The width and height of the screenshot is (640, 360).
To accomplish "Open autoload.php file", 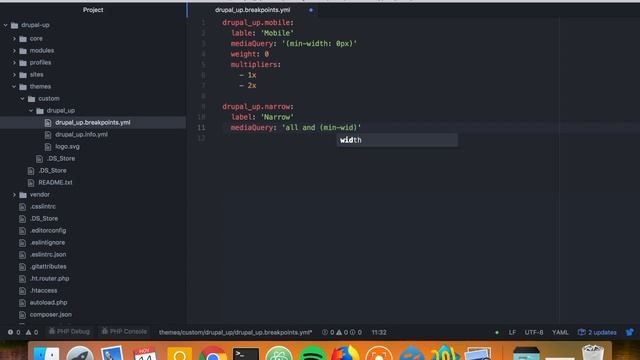I will click(x=48, y=302).
